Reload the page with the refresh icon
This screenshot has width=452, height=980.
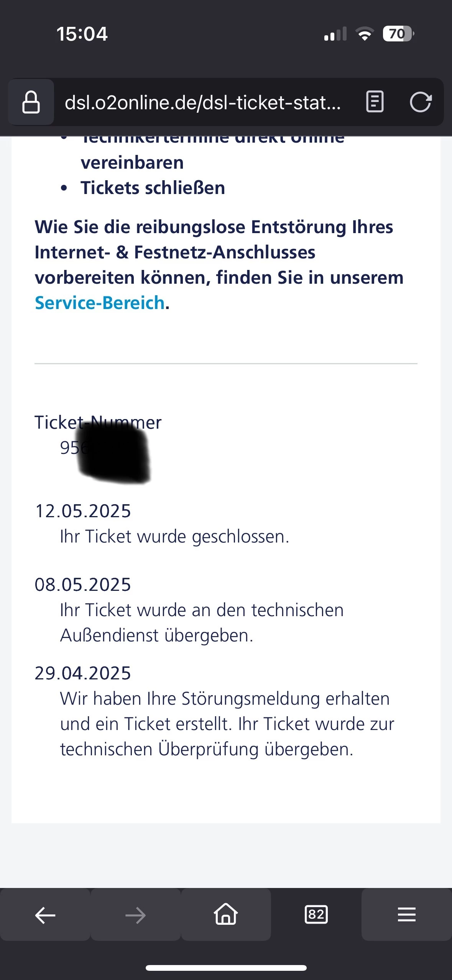coord(421,102)
